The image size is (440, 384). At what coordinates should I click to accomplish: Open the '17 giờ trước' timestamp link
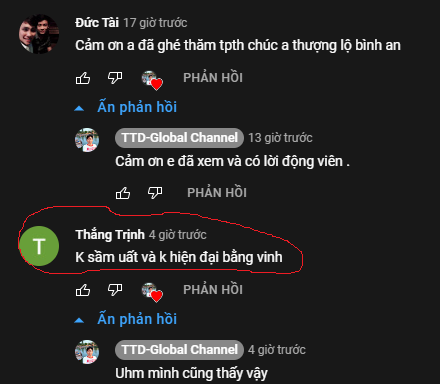[x=155, y=23]
